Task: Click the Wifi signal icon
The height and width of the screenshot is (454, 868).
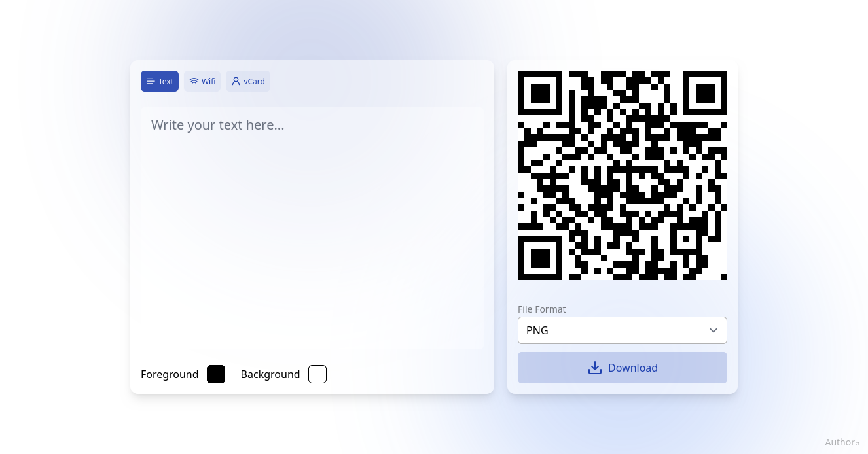Action: pyautogui.click(x=194, y=82)
